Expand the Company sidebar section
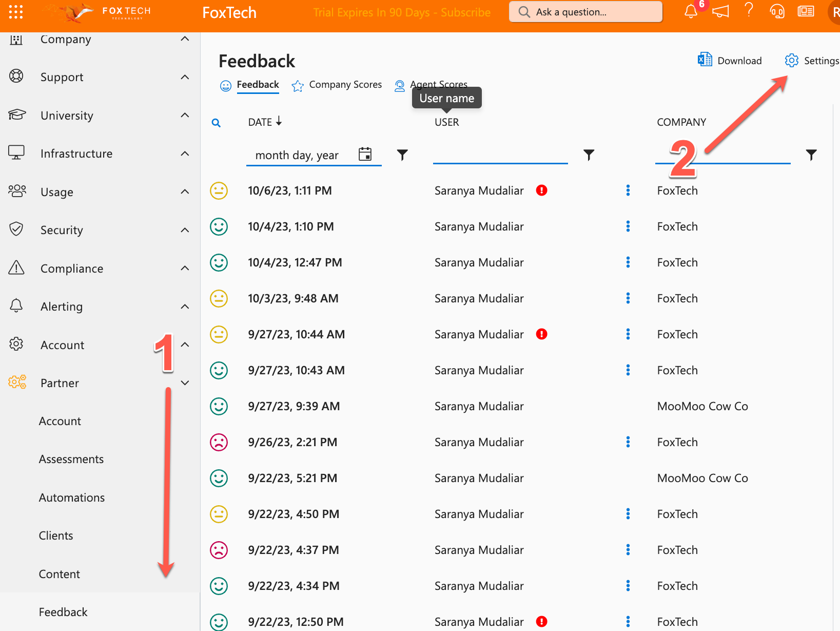Screen dimensions: 840x631 point(185,39)
